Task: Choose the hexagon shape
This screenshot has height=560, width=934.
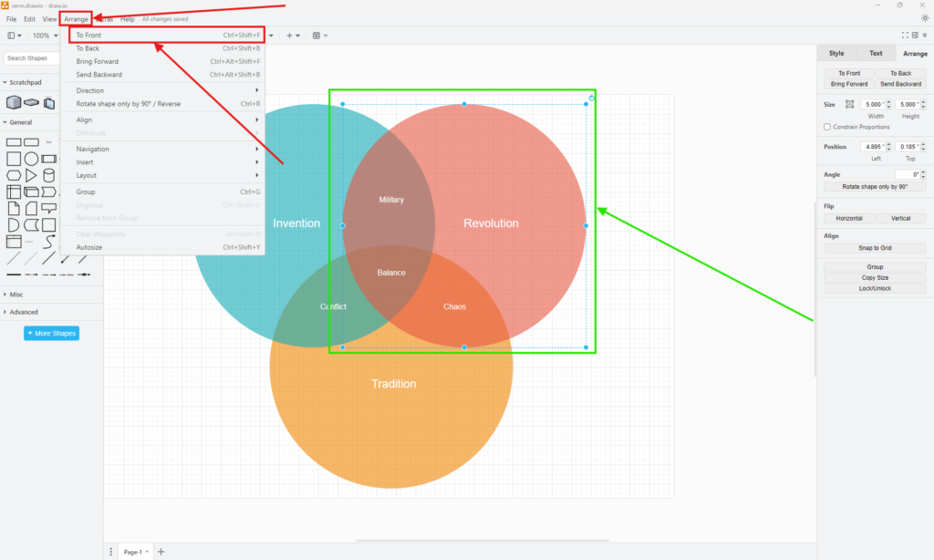Action: 14,175
